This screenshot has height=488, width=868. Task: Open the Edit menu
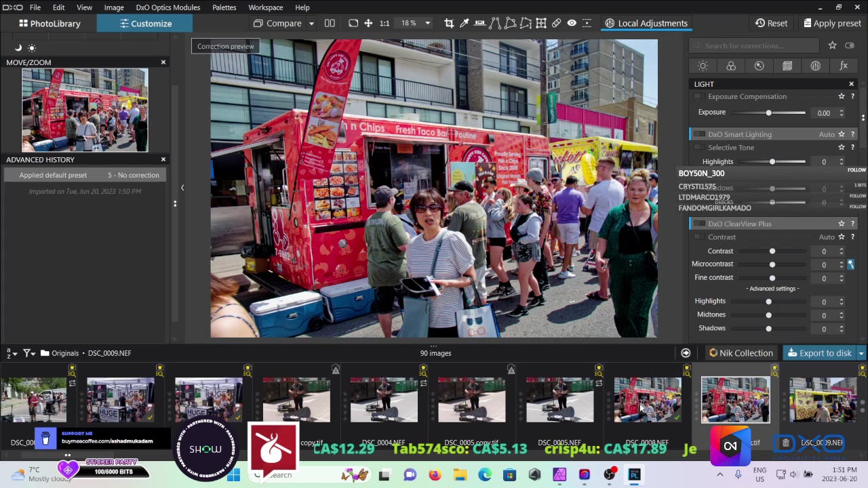[59, 7]
